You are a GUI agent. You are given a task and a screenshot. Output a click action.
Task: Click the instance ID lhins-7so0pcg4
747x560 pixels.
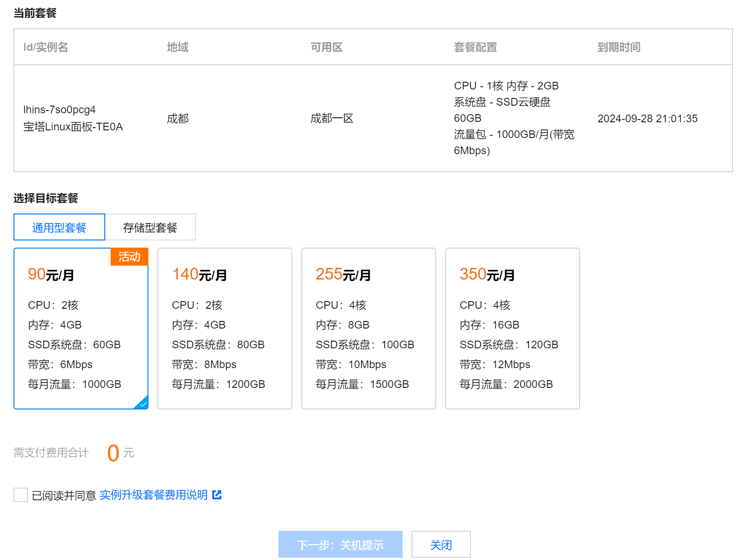click(59, 110)
